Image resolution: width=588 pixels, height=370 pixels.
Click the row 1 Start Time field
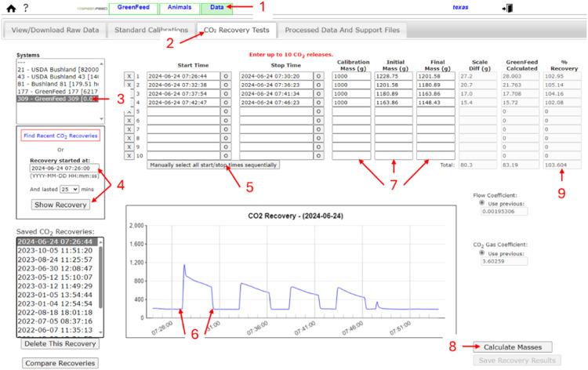(x=183, y=76)
